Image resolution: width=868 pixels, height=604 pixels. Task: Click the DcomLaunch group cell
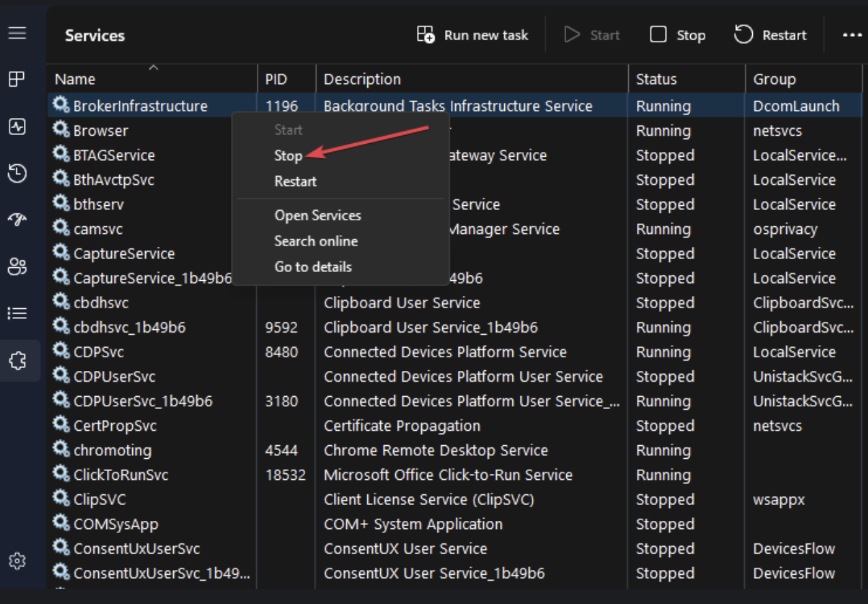(x=796, y=106)
